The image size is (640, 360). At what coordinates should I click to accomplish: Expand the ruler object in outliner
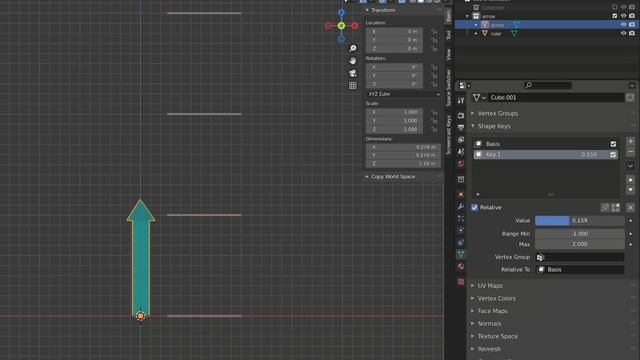[476, 33]
